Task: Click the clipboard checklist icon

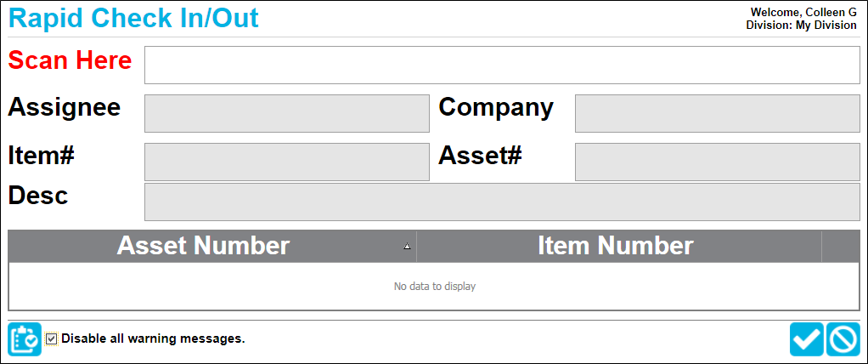Action: 25,338
